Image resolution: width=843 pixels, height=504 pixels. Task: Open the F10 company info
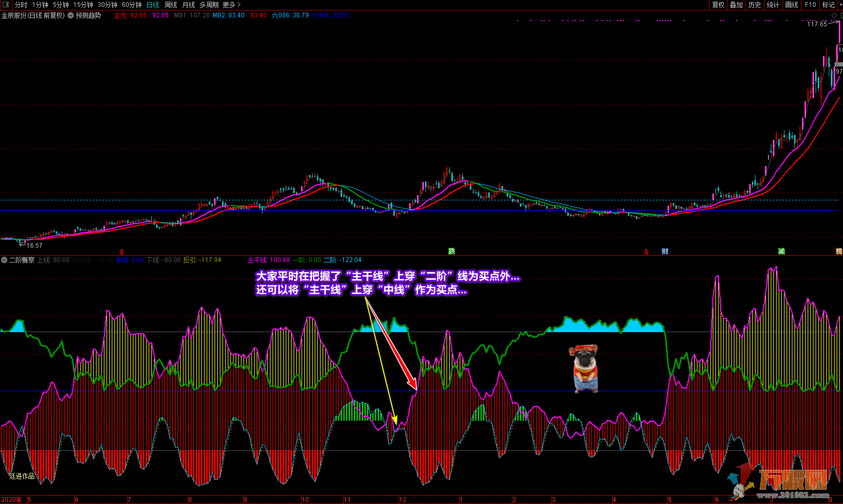tap(810, 5)
